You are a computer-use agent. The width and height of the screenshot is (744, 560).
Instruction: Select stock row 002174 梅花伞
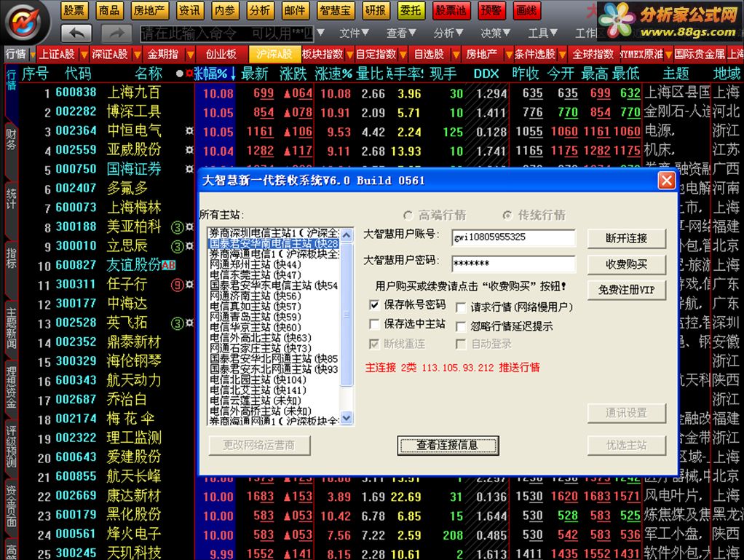pyautogui.click(x=107, y=419)
